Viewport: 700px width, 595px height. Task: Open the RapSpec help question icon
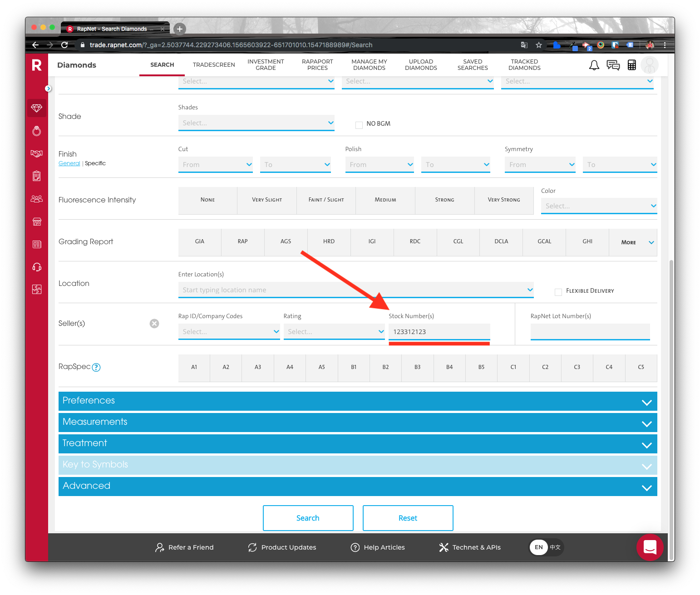pyautogui.click(x=96, y=367)
